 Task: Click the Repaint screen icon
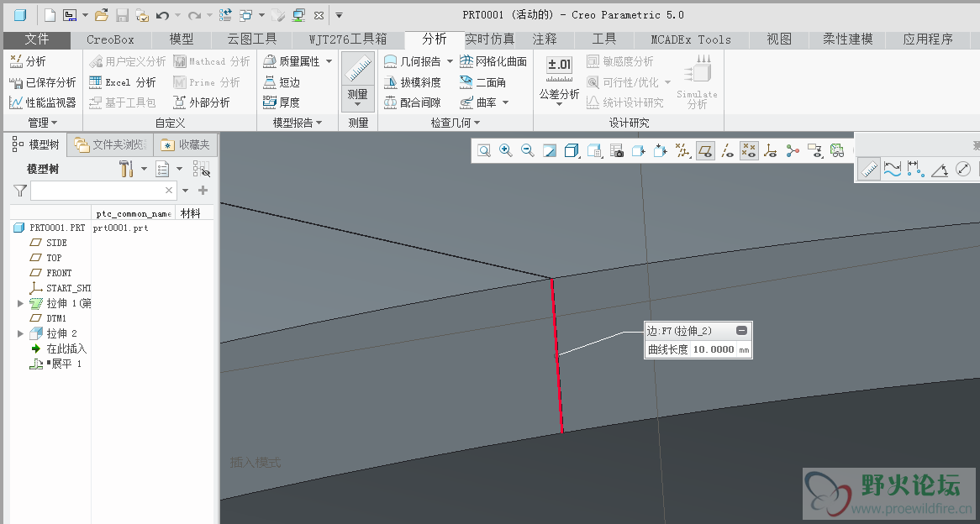point(550,150)
